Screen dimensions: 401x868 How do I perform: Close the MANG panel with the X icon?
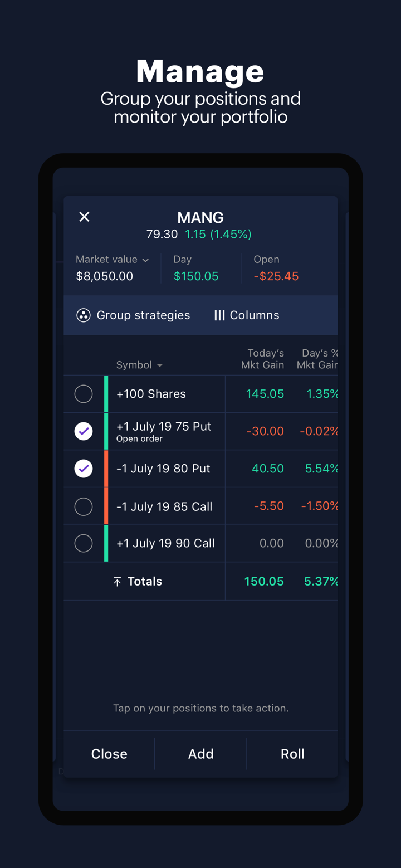click(x=84, y=217)
